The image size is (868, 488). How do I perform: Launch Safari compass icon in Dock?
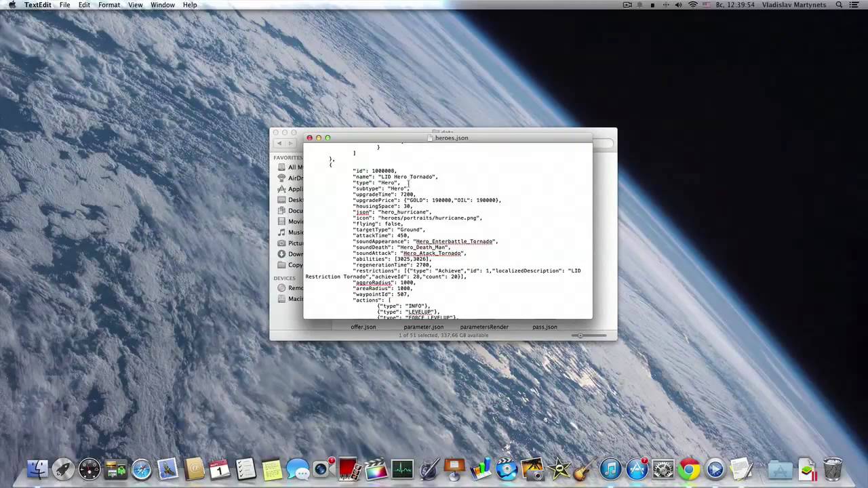coord(142,468)
